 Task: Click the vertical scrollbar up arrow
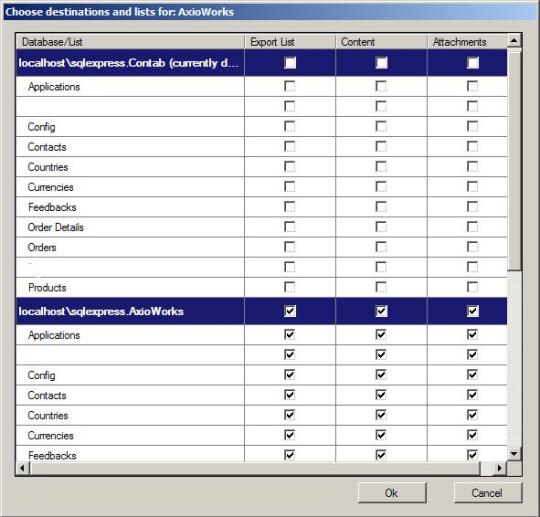(514, 41)
